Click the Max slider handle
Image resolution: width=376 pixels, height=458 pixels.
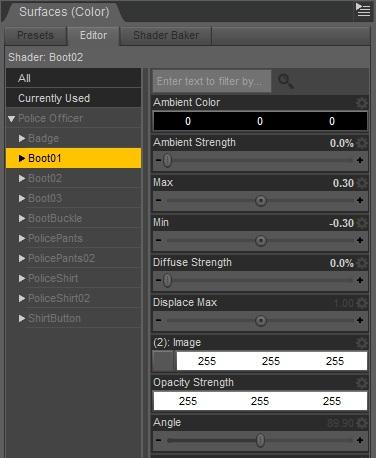[x=261, y=201]
